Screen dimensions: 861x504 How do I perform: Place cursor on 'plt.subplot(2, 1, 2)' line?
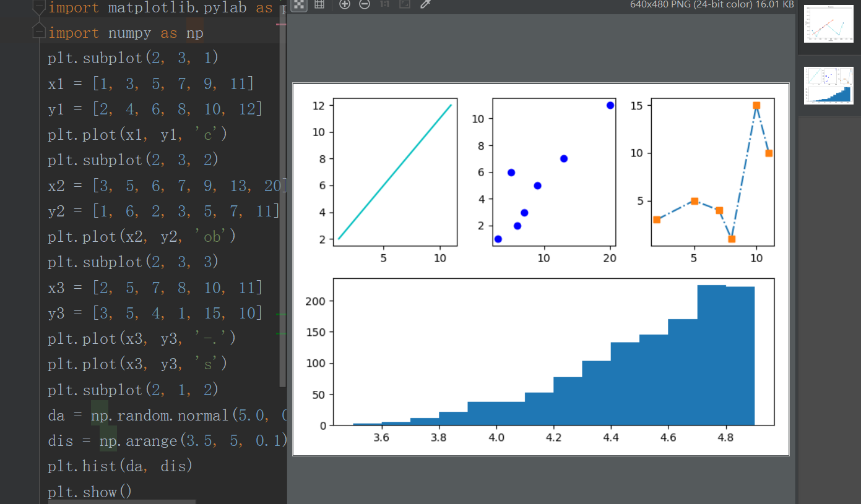pyautogui.click(x=133, y=390)
